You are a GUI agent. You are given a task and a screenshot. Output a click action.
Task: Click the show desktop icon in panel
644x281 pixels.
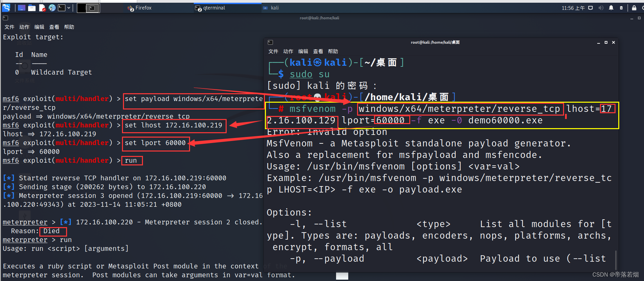(21, 8)
